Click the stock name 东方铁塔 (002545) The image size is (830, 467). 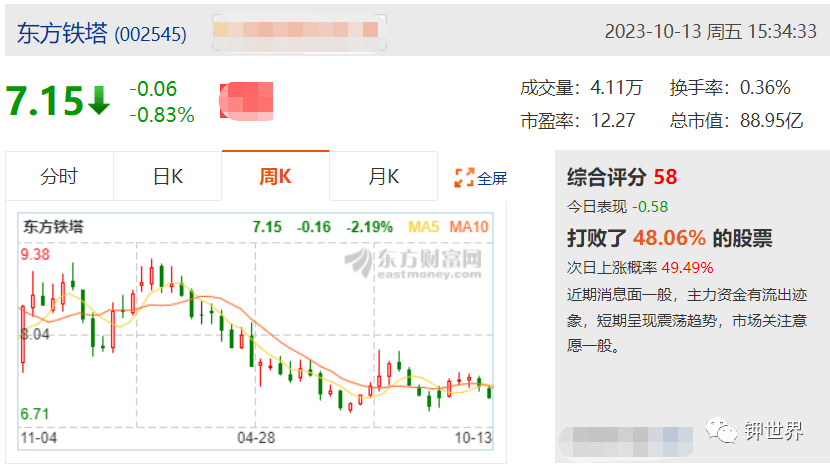(x=102, y=33)
